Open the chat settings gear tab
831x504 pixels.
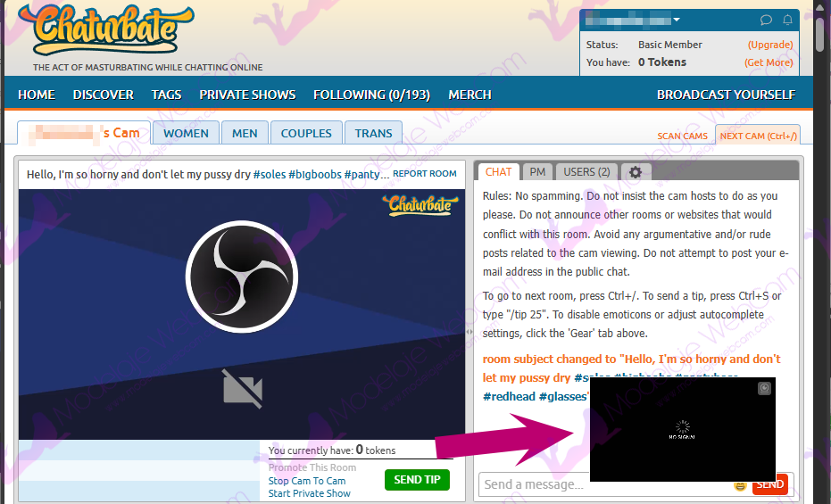pyautogui.click(x=636, y=172)
